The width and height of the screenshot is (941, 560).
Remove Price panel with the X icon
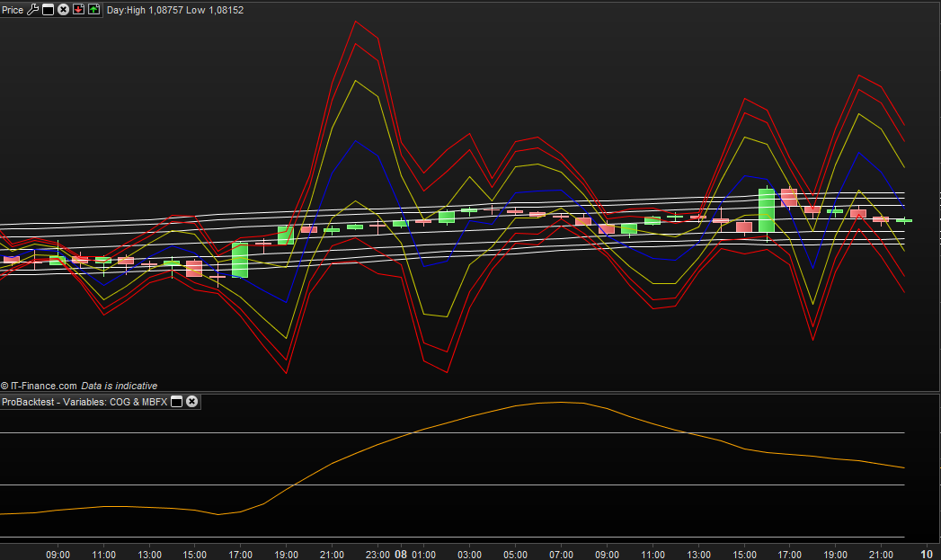point(63,9)
